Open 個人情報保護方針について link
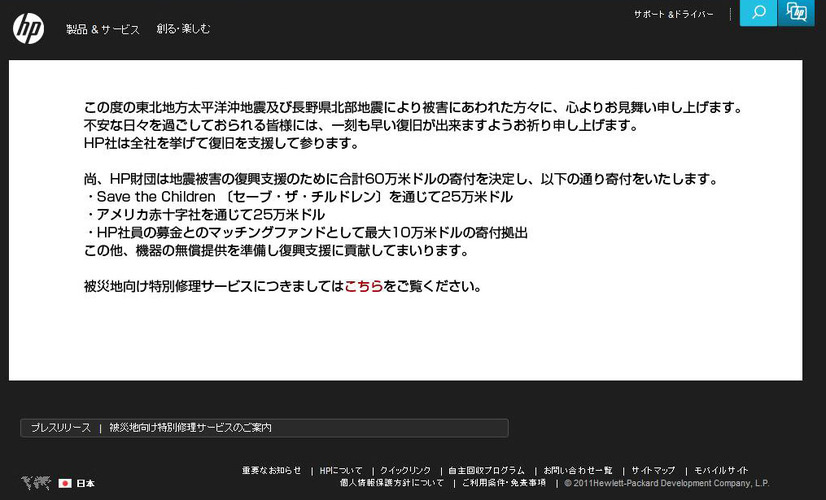 392,483
